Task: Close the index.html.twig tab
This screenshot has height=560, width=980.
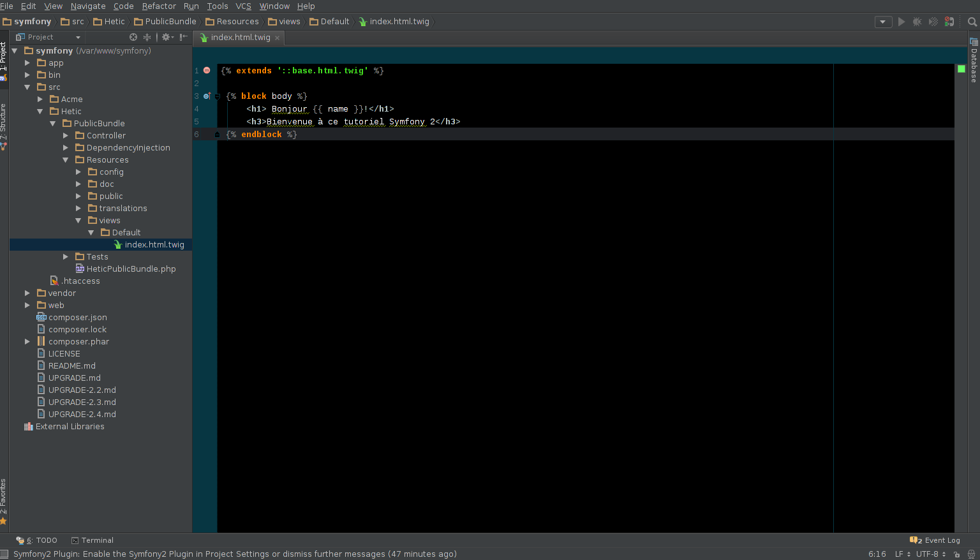Action: pyautogui.click(x=277, y=38)
